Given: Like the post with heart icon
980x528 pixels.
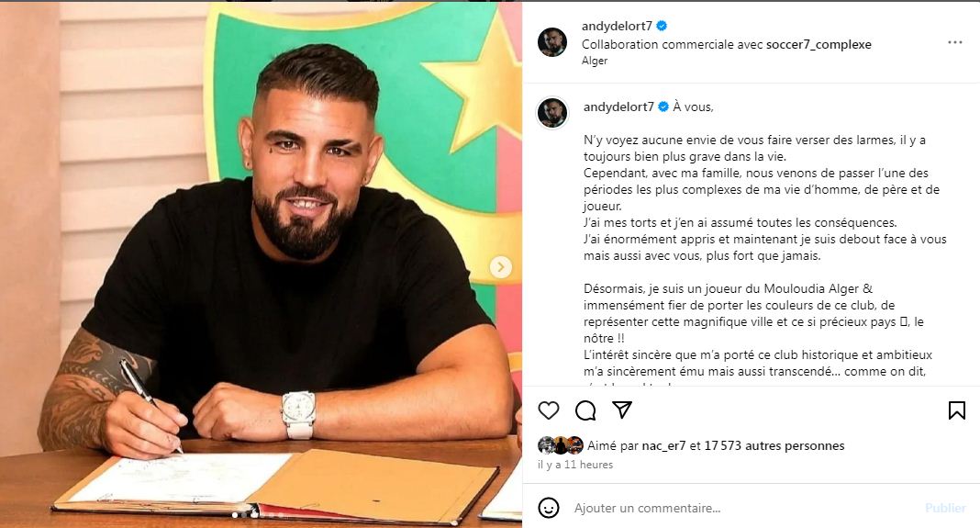Looking at the screenshot, I should (x=548, y=410).
